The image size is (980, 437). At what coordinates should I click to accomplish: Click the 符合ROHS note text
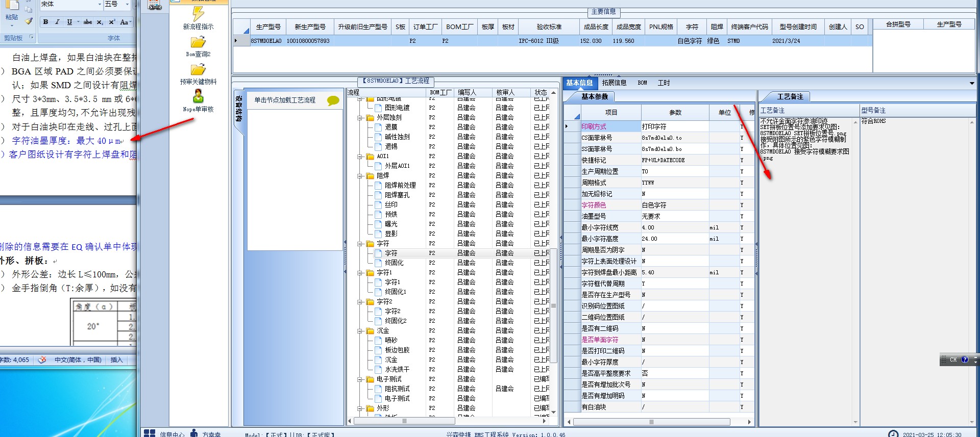point(873,121)
